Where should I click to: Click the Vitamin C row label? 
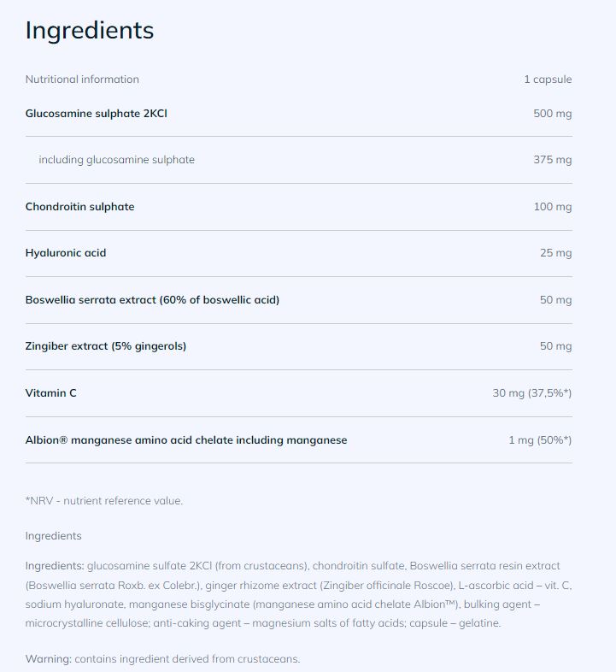[51, 393]
